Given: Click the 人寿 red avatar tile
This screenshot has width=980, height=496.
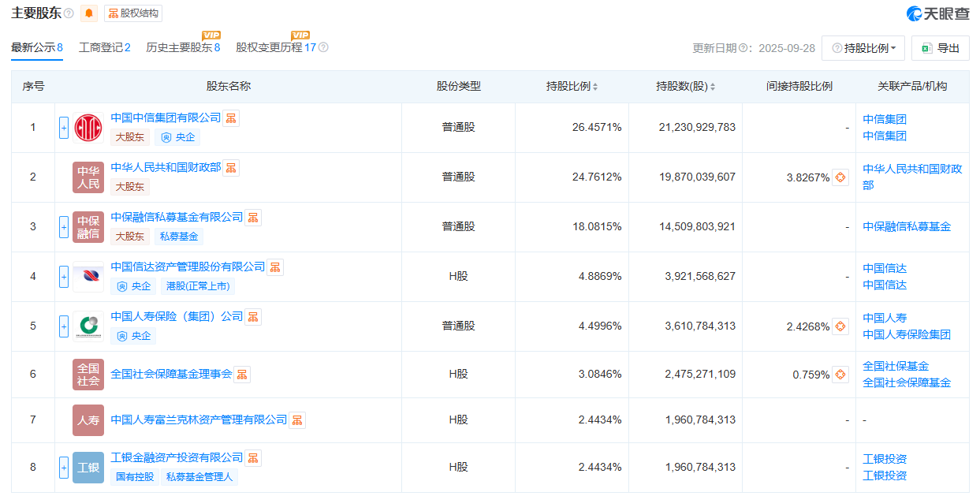Looking at the screenshot, I should [88, 420].
